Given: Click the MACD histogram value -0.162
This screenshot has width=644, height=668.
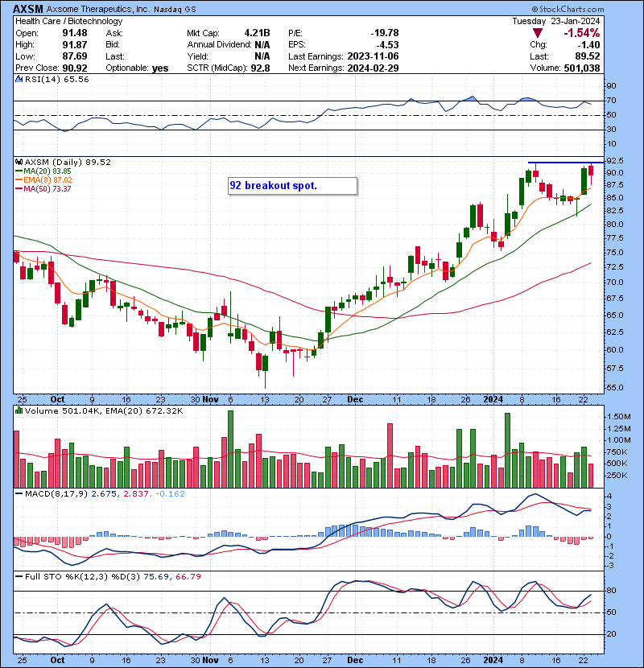Looking at the screenshot, I should (170, 494).
